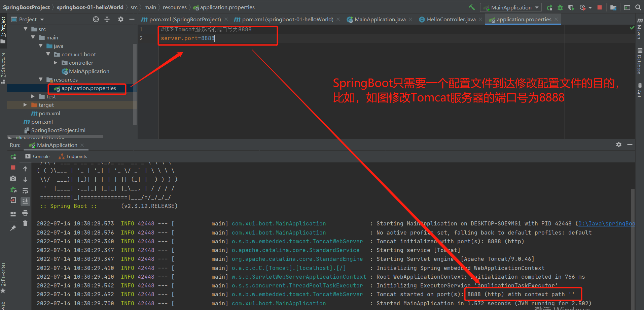Open the MainApplication run configuration dropdown
Image resolution: width=644 pixels, height=310 pixels.
click(511, 7)
